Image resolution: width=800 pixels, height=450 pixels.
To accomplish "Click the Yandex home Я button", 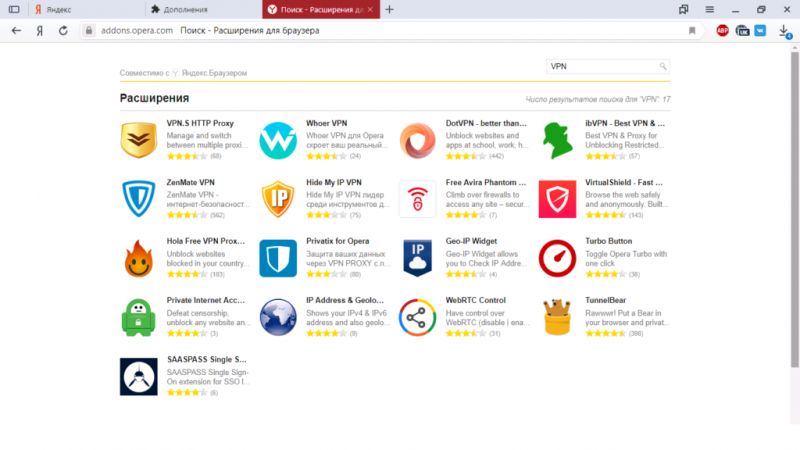I will [x=39, y=31].
